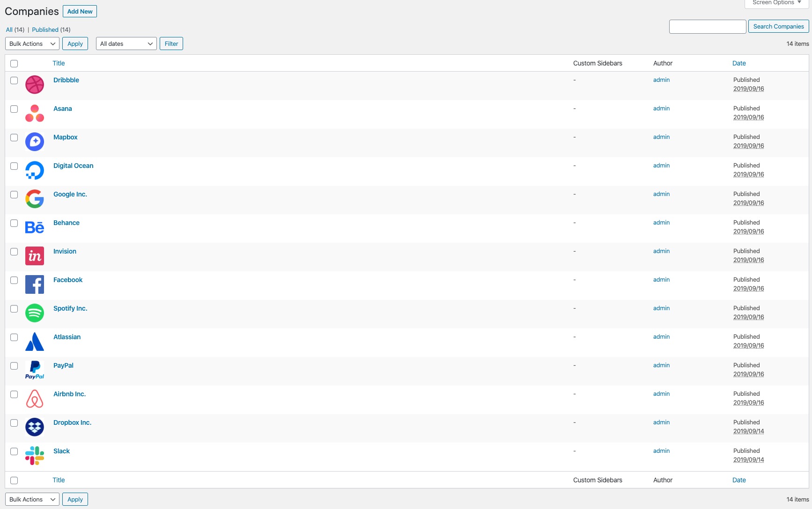The width and height of the screenshot is (812, 509).
Task: Open the Spotify Inc. title link
Action: coord(70,308)
